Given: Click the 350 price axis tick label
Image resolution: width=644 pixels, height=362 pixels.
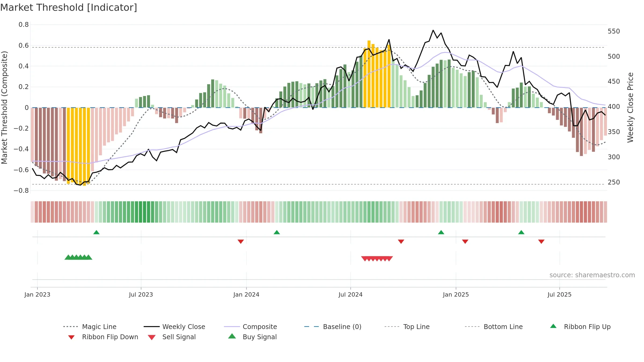Looking at the screenshot, I should click(x=614, y=132).
